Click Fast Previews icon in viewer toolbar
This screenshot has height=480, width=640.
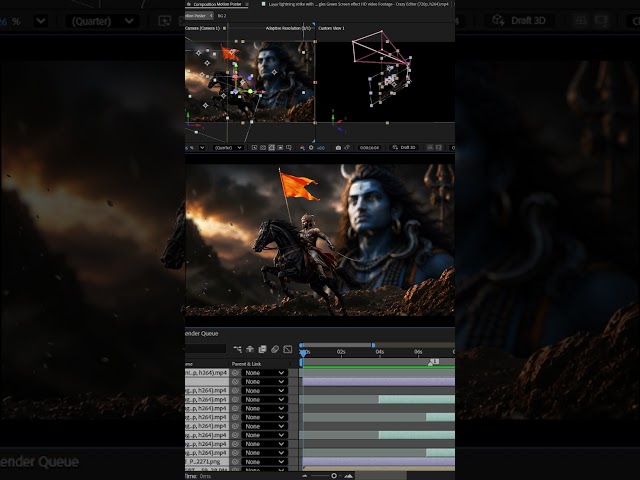coord(254,147)
